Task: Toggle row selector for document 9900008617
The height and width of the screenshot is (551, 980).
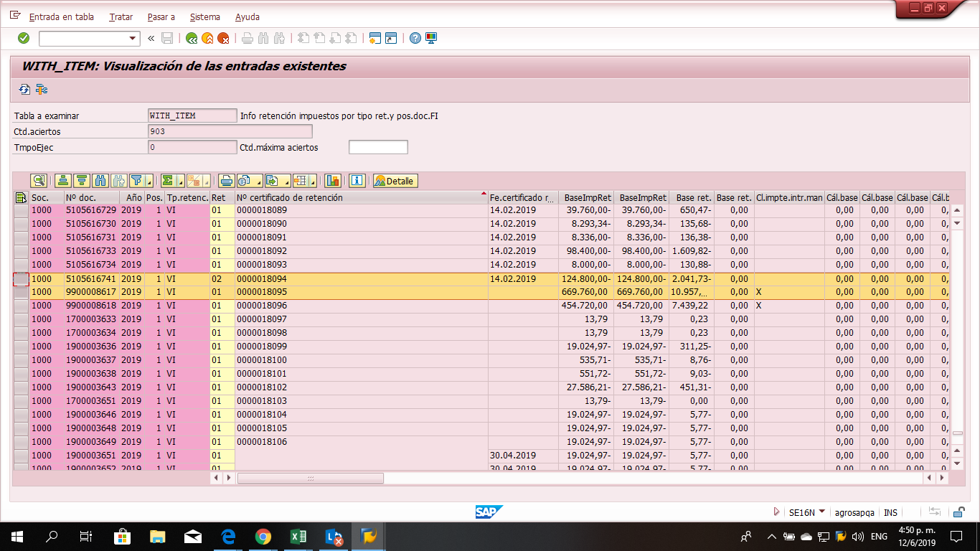Action: (x=21, y=292)
